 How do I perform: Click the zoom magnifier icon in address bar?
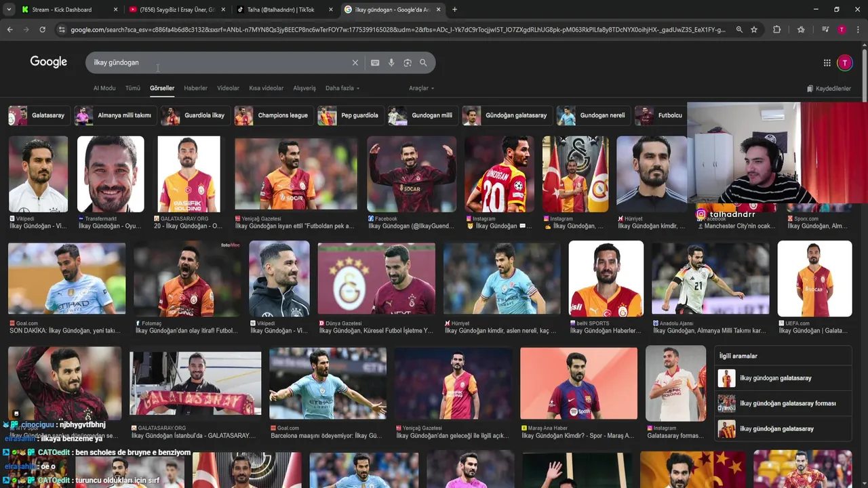pos(739,29)
